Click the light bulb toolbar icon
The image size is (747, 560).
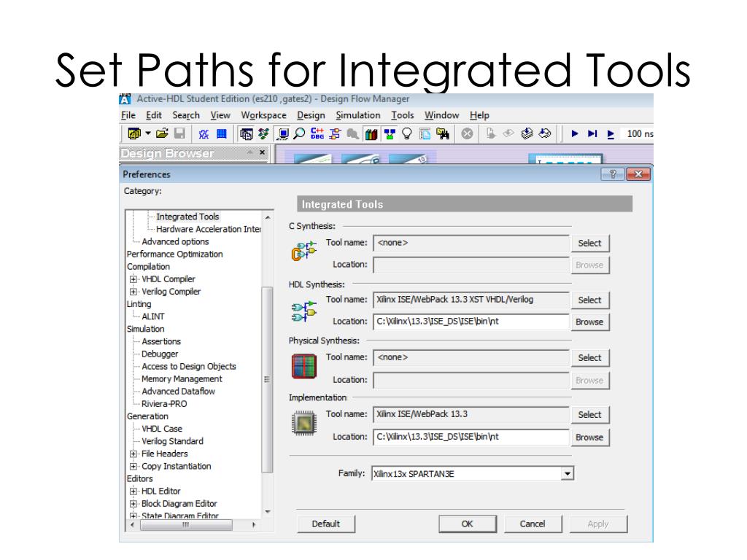tap(407, 134)
